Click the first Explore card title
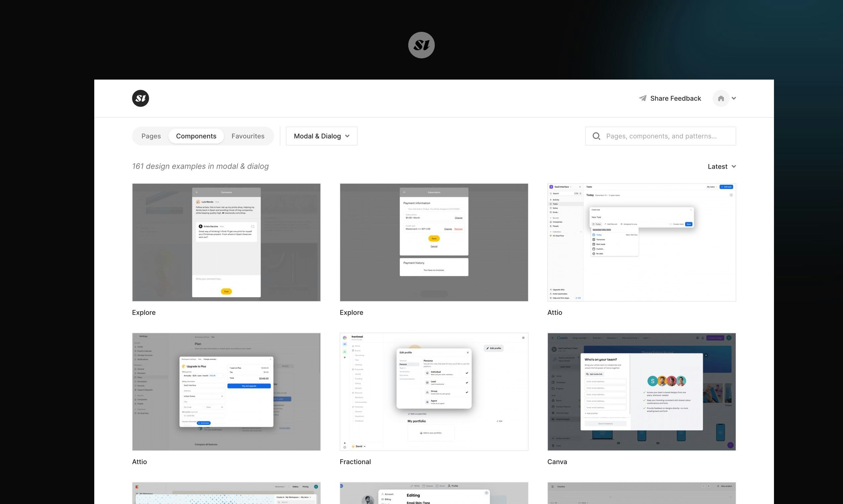Viewport: 843px width, 504px height. [144, 312]
